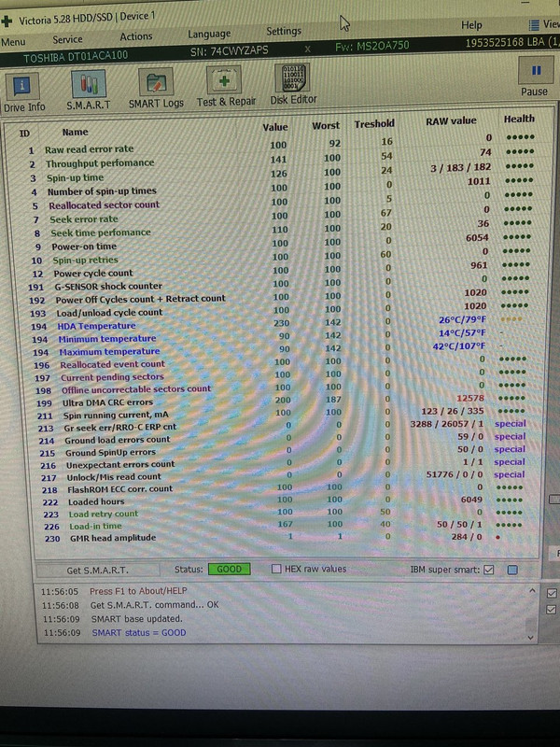Click the TOSHIBA DT01ACA100 drive label
Image resolution: width=560 pixels, height=747 pixels.
[x=76, y=57]
